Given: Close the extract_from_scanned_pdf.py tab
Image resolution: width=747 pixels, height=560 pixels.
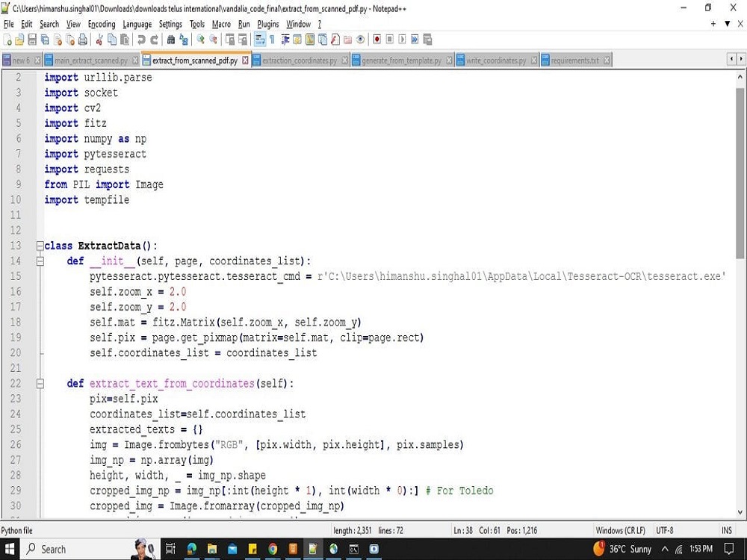Looking at the screenshot, I should tap(245, 60).
